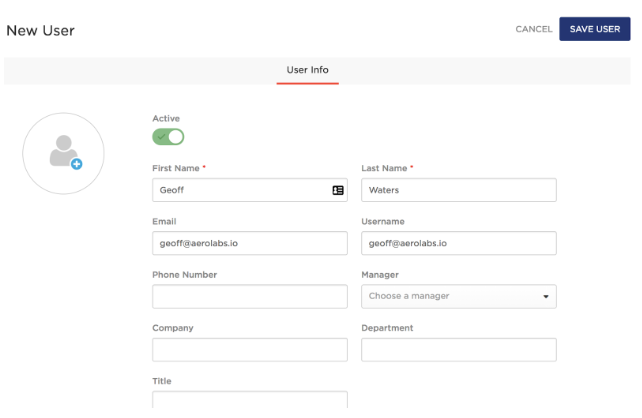Click the Department label

(387, 328)
